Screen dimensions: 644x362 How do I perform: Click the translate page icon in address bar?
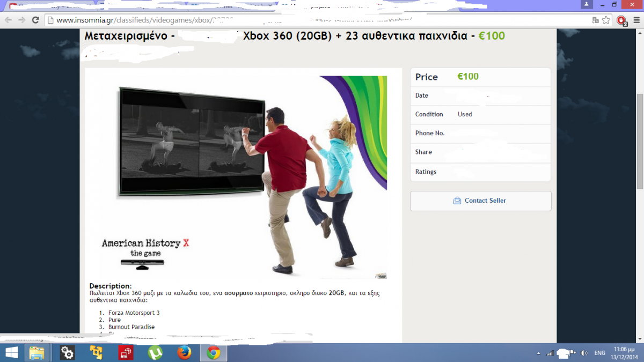595,20
